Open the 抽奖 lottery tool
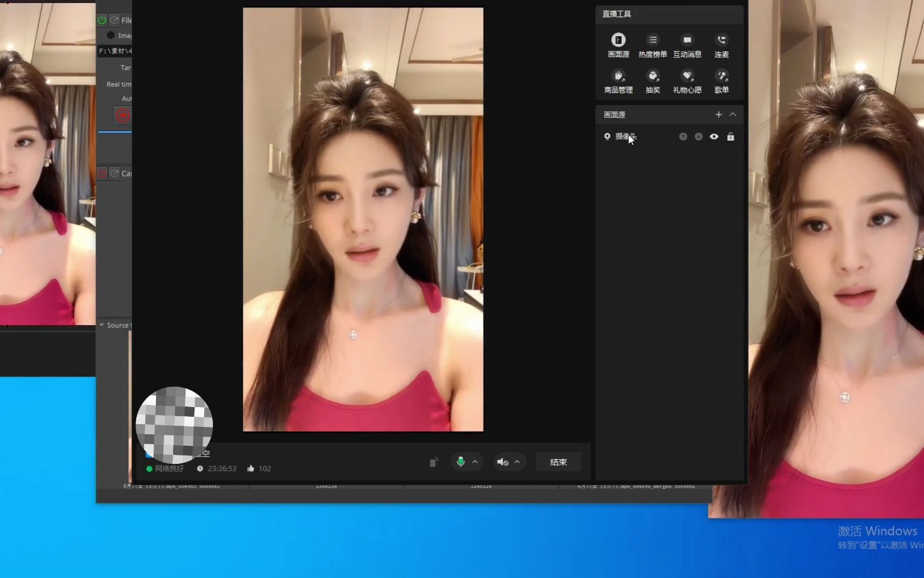This screenshot has height=578, width=924. 653,81
